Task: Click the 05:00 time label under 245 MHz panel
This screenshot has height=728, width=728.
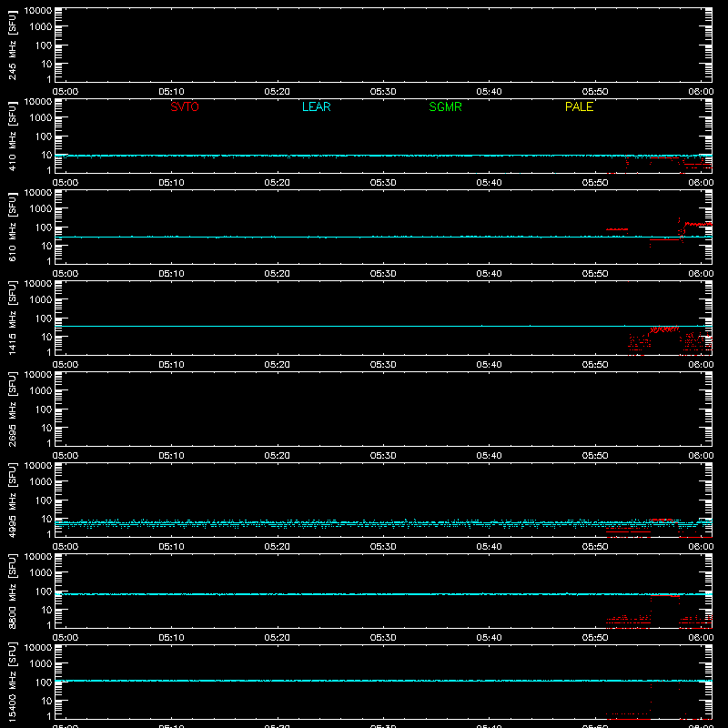Action: pyautogui.click(x=66, y=92)
